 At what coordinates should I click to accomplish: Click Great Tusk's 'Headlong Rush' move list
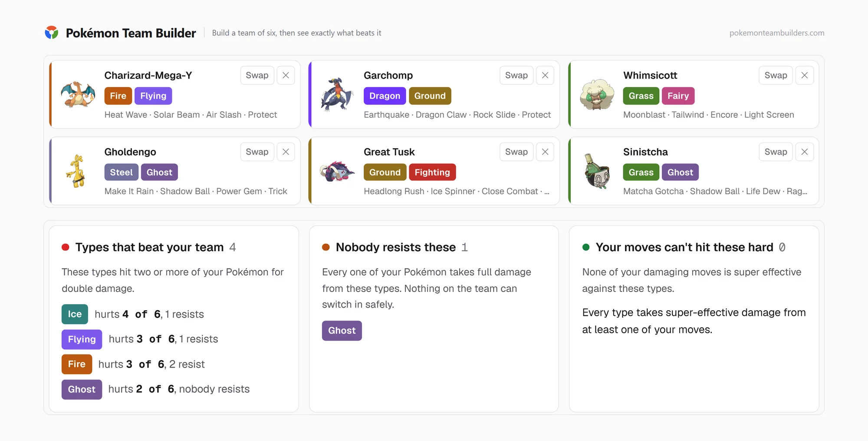tap(457, 191)
